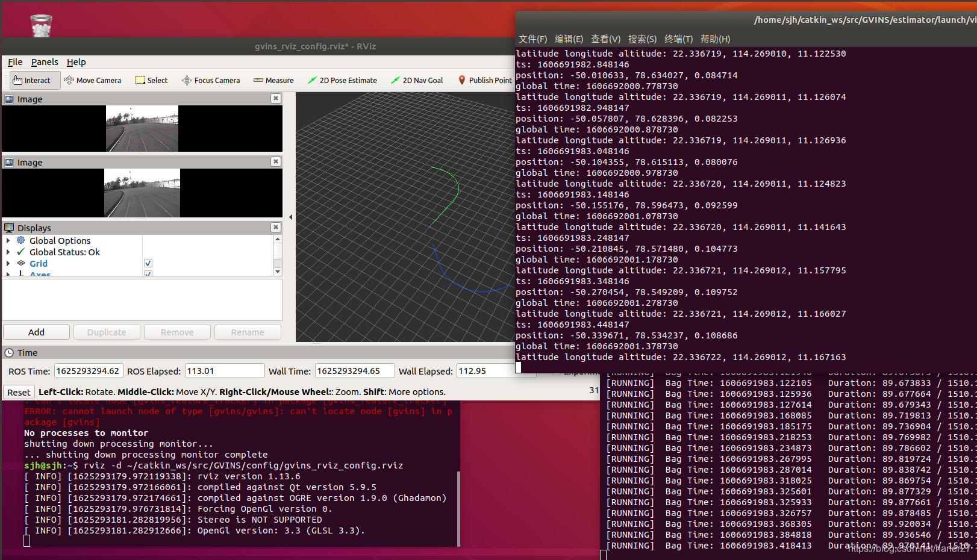Close the first Image panel
The image size is (977, 560).
276,98
